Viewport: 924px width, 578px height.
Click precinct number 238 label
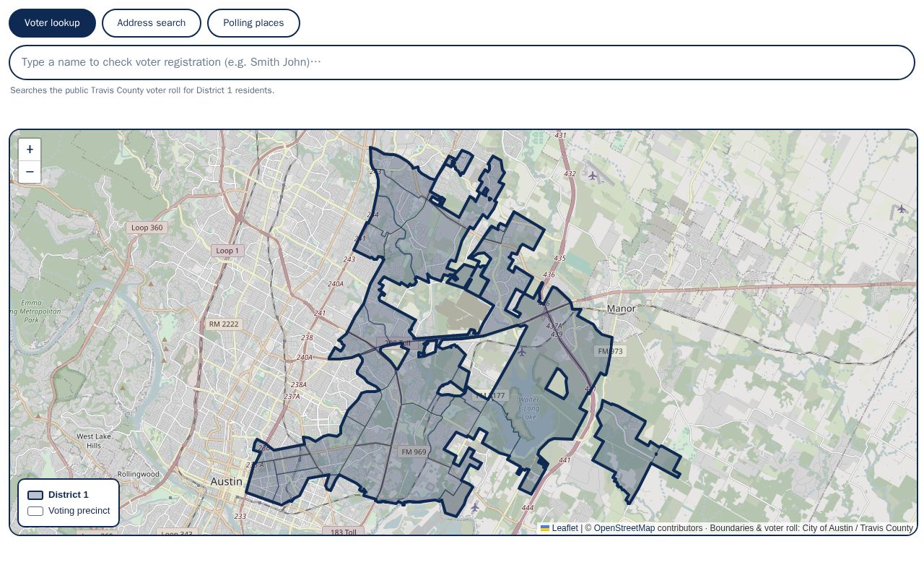coord(307,337)
